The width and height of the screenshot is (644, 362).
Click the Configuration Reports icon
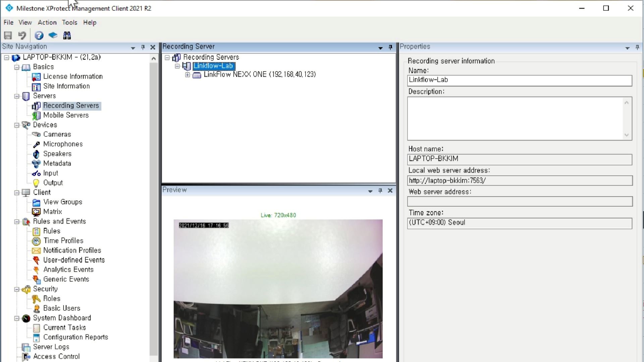36,338
